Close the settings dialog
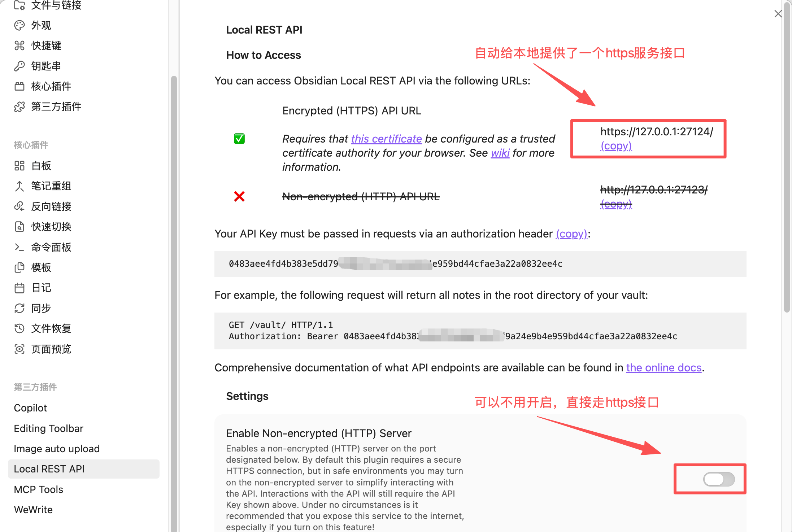Image resolution: width=792 pixels, height=532 pixels. 778,14
